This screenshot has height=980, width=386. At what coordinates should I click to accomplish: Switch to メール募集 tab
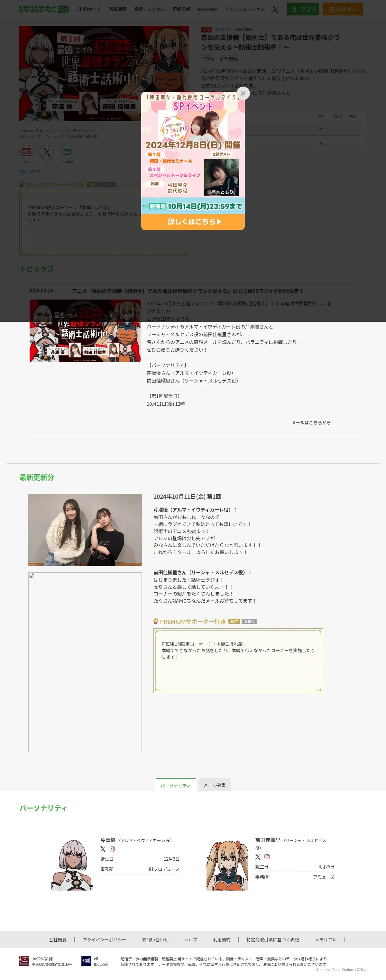(215, 785)
